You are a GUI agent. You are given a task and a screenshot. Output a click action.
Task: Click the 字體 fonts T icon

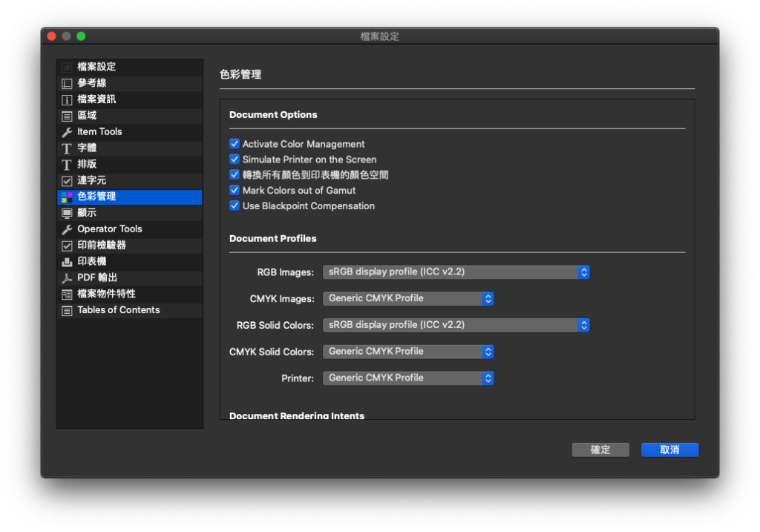click(x=67, y=148)
